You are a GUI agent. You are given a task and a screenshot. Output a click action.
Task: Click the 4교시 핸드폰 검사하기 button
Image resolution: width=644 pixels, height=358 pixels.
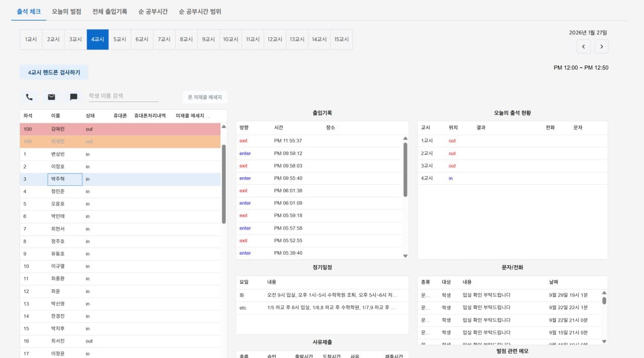click(x=54, y=72)
